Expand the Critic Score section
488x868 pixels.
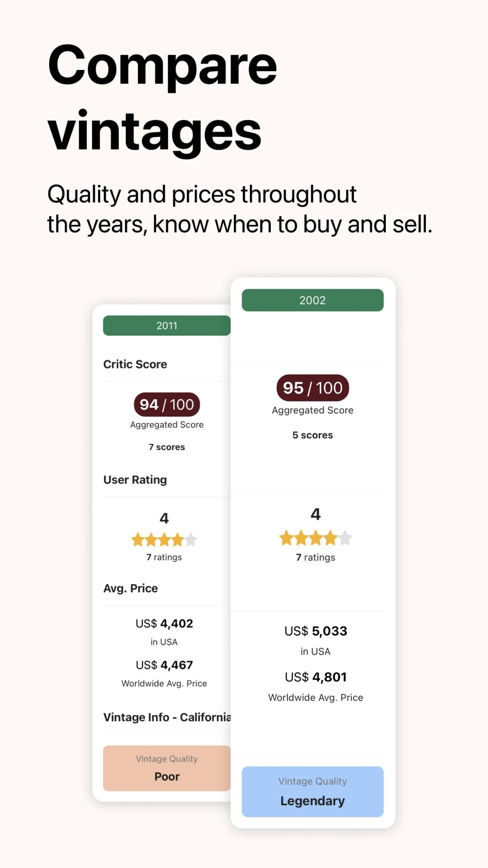pos(136,364)
